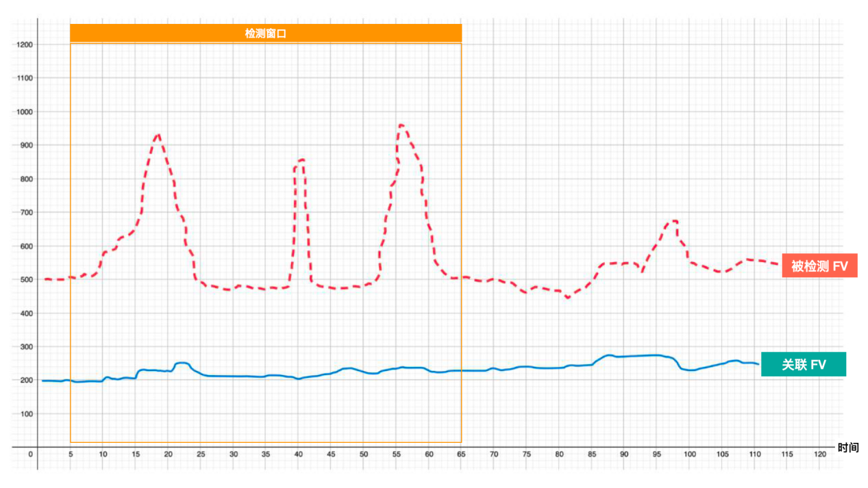Click the 120 tick on the time axis
The image size is (868, 488).
819,454
